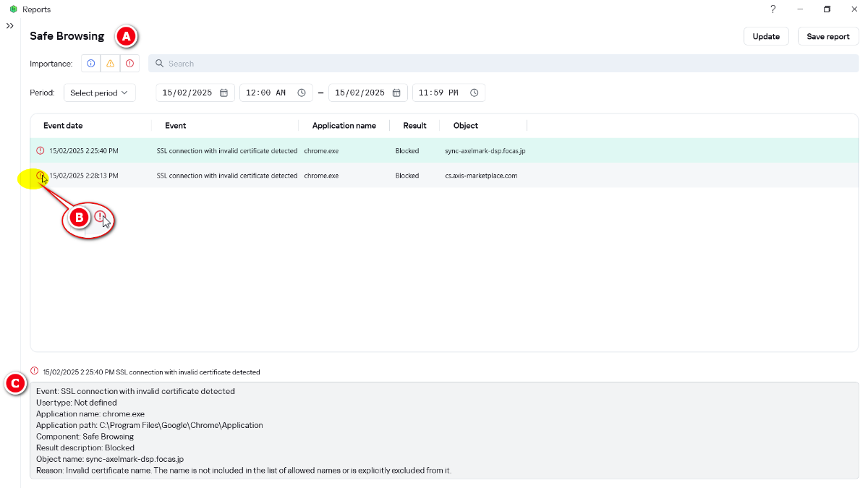Image resolution: width=868 pixels, height=488 pixels.
Task: Toggle the critical importance filter
Action: (x=129, y=64)
